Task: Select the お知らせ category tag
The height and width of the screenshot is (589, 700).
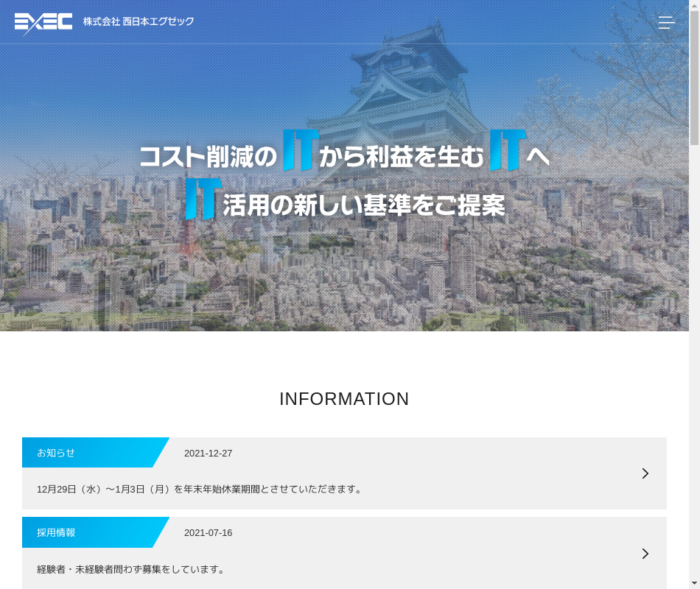Action: pos(57,453)
